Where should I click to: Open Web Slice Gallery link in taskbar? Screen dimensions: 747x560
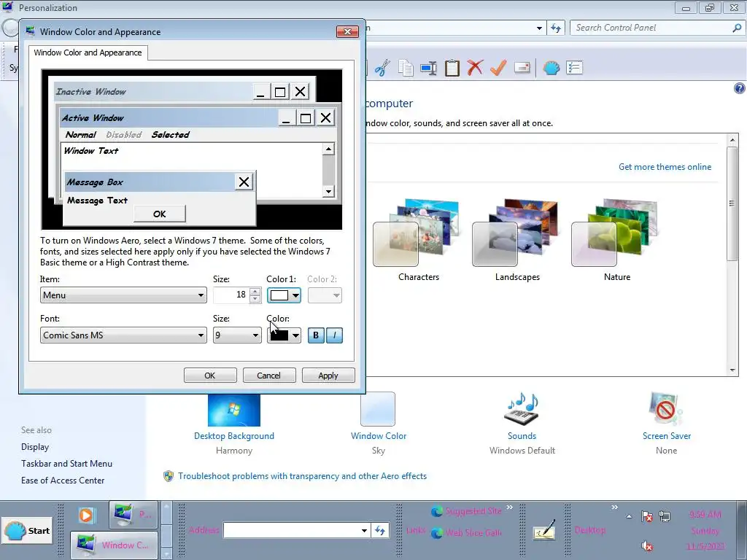(x=466, y=533)
